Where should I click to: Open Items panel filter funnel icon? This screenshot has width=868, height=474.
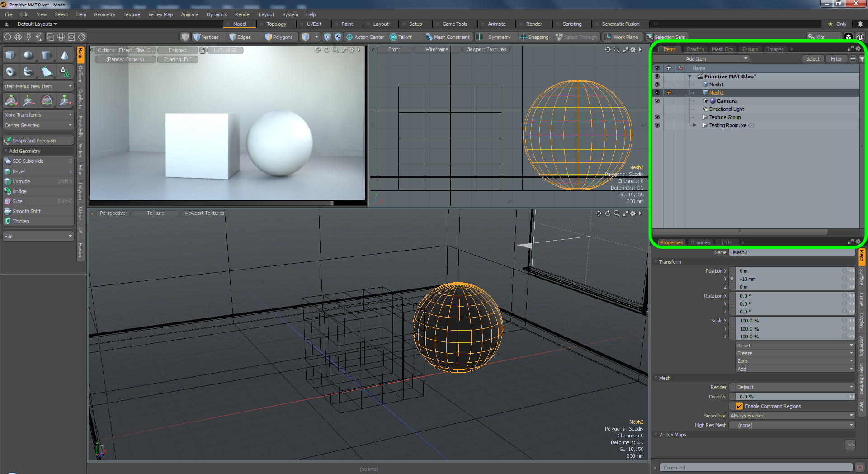(x=862, y=59)
